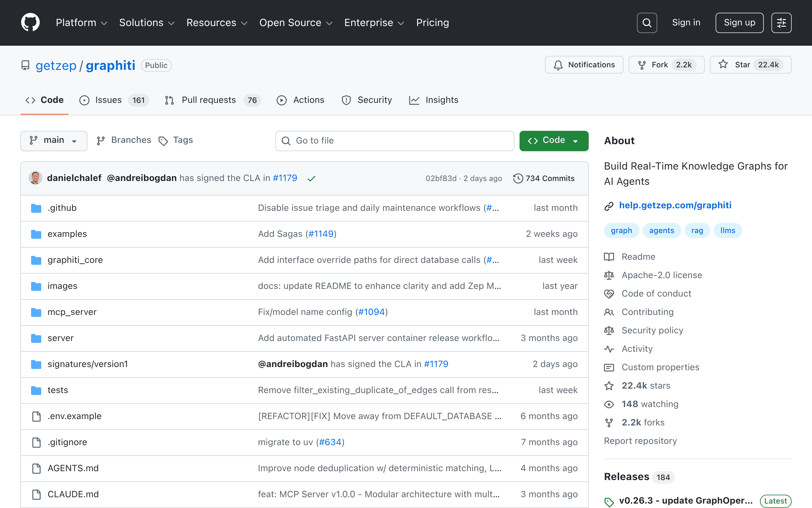This screenshot has width=812, height=508.
Task: Select the agents topic tag
Action: click(x=662, y=231)
